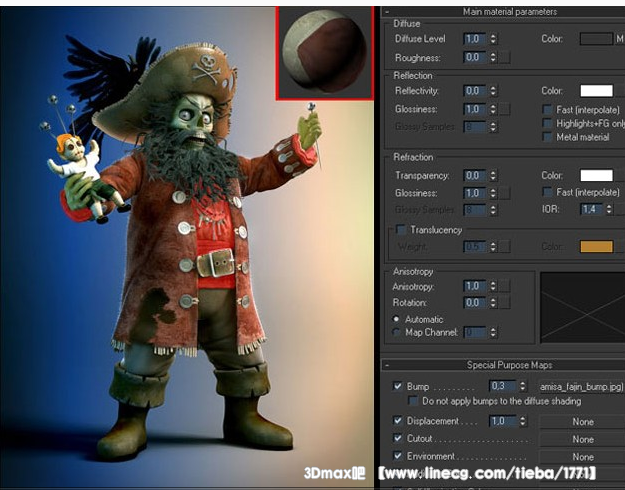Enable the Translucency checkbox
This screenshot has height=490, width=625.
401,230
